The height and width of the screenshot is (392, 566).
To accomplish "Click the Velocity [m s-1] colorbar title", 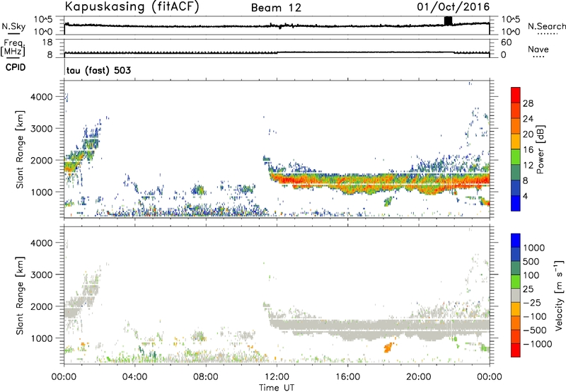I will pos(559,295).
